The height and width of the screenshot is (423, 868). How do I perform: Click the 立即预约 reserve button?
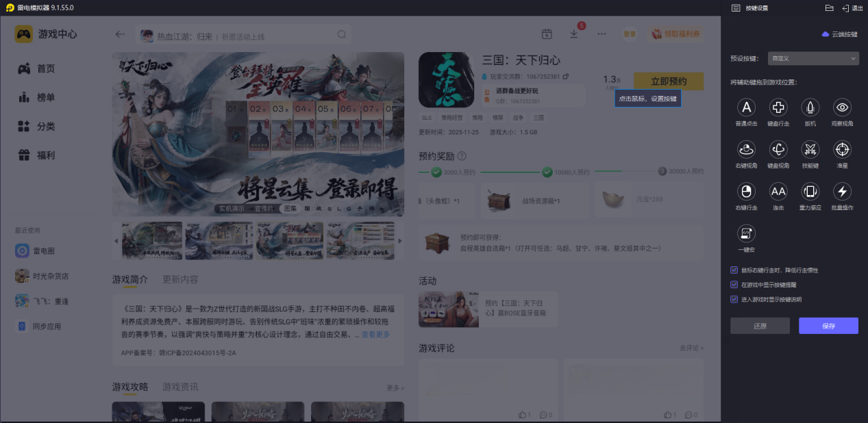coord(669,81)
